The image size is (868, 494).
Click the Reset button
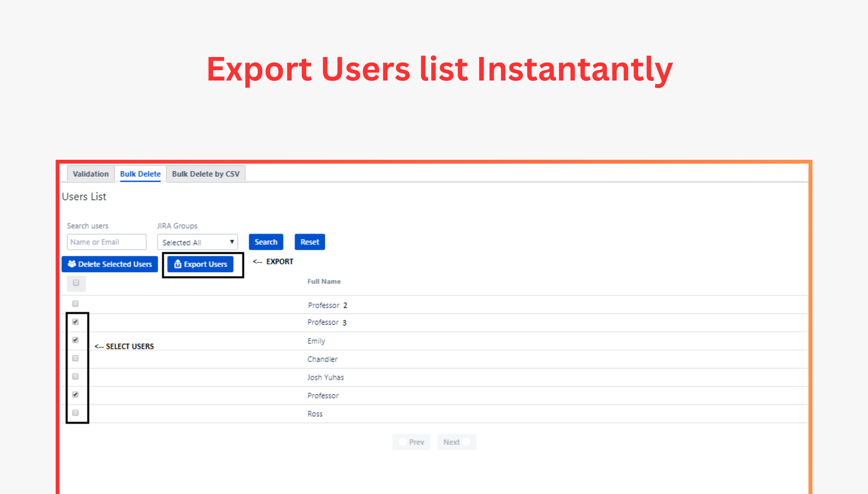309,242
